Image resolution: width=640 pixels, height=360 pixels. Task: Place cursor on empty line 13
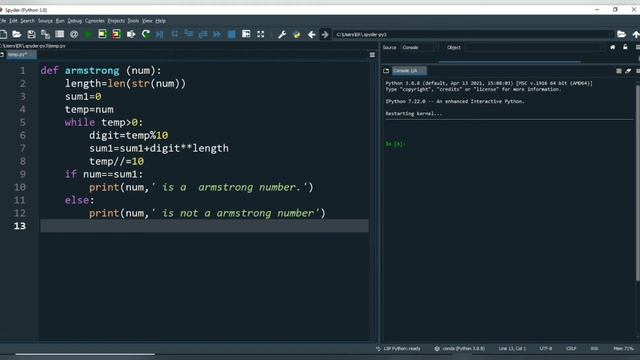(204, 226)
